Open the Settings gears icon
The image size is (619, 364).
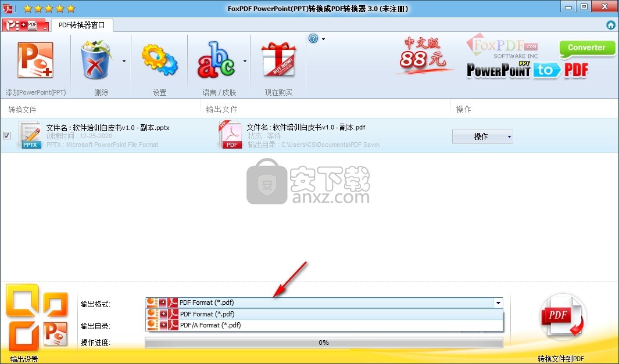[159, 60]
